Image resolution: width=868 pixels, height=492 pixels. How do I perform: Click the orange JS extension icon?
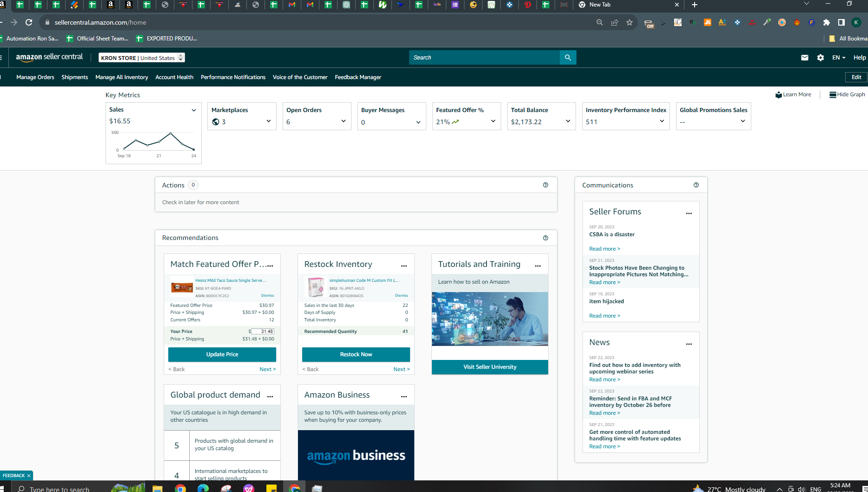708,22
